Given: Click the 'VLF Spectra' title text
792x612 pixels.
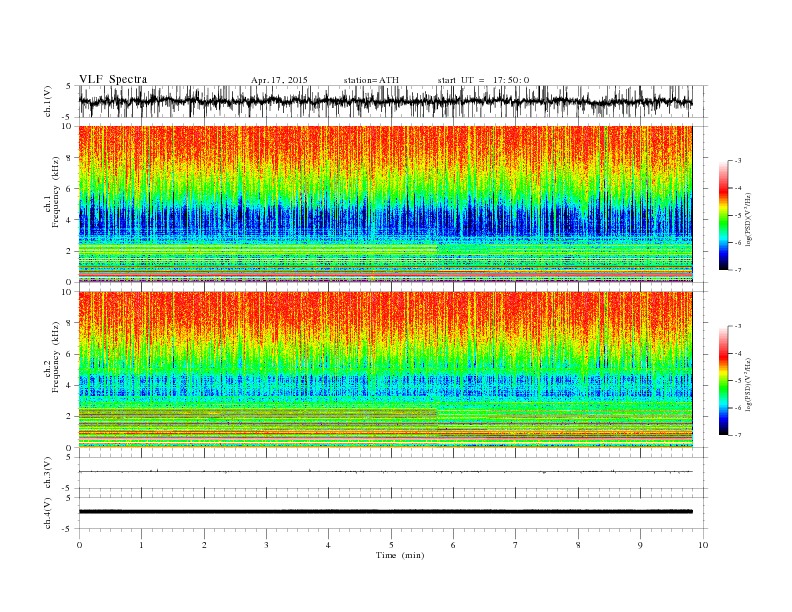Looking at the screenshot, I should point(113,79).
